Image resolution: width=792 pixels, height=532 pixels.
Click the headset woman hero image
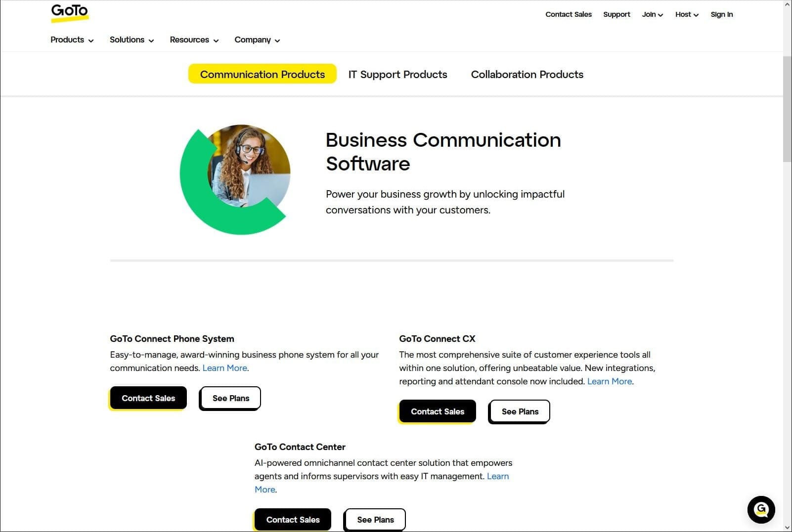tap(235, 179)
